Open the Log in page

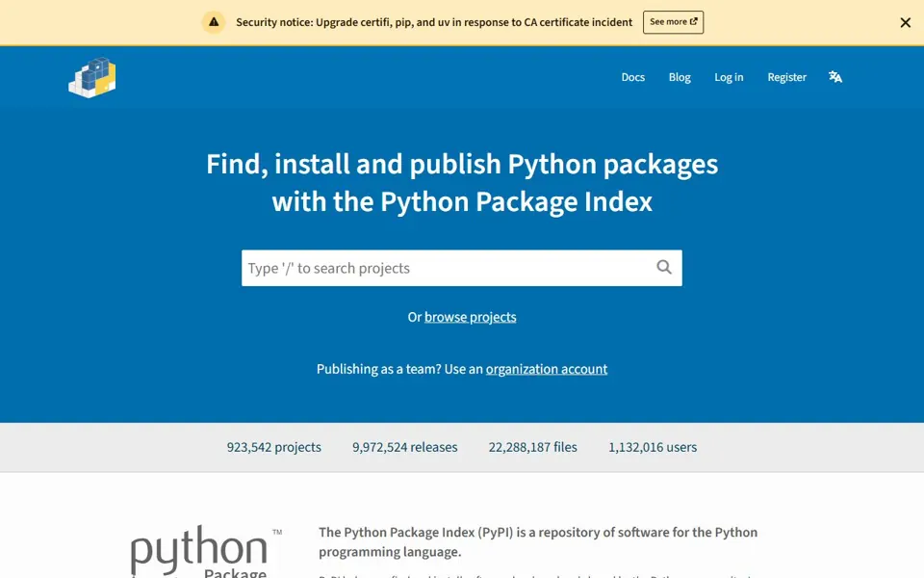click(x=729, y=77)
